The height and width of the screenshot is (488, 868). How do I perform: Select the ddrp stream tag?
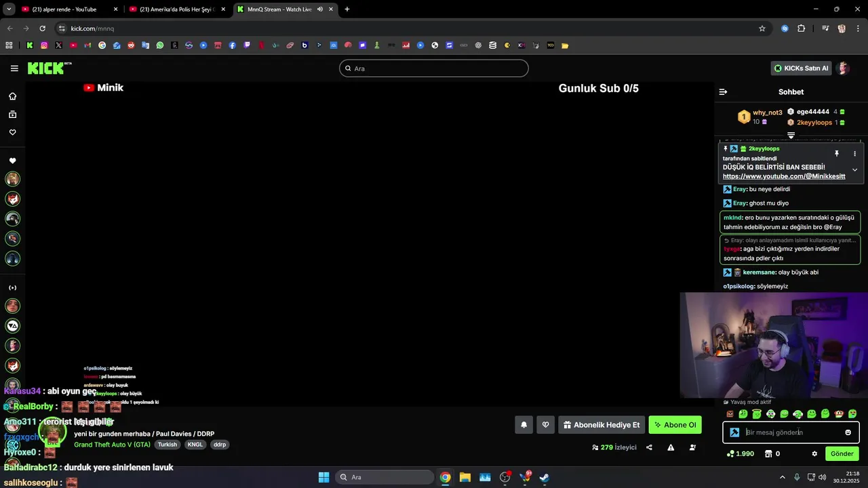click(220, 445)
